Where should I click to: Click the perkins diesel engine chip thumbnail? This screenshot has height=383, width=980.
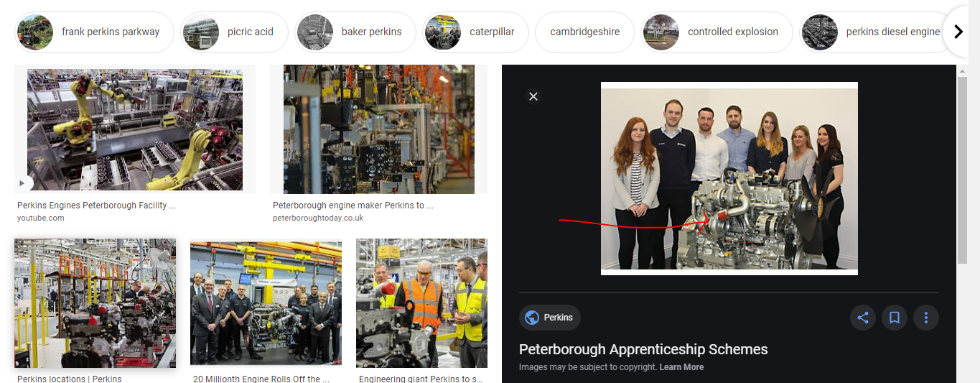tap(820, 32)
